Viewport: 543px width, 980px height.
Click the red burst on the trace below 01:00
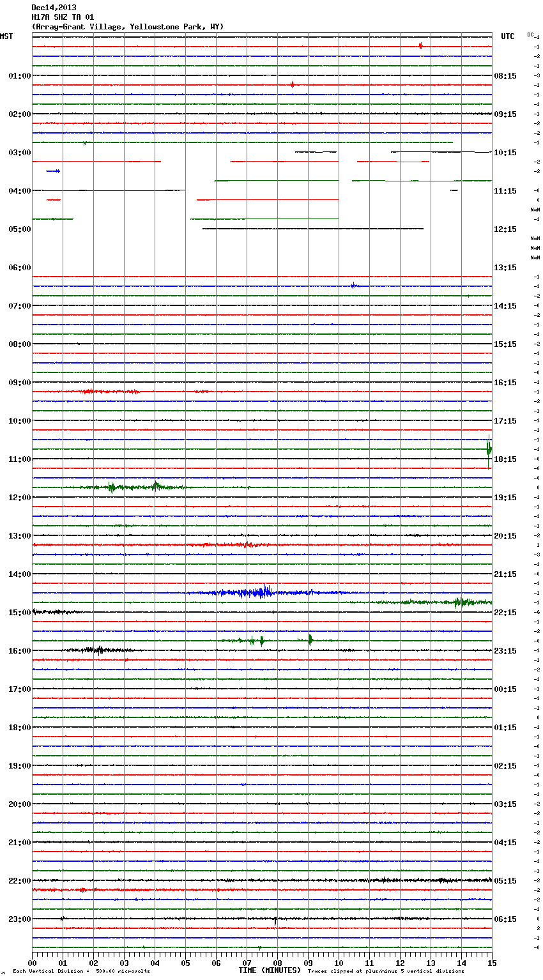(293, 84)
